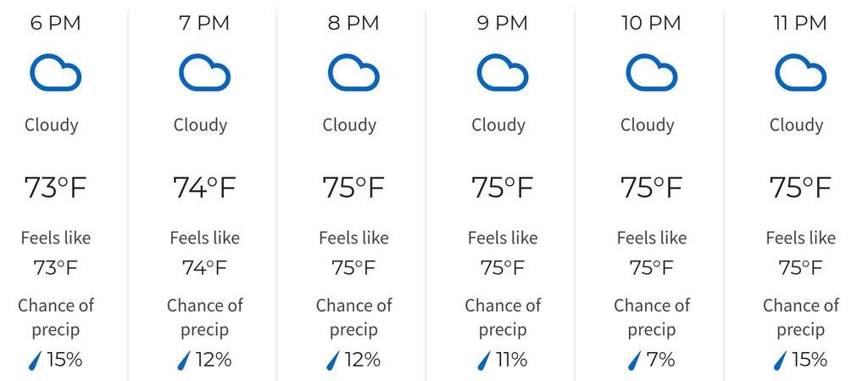Viewport: 868px width, 381px height.
Task: Click the raindrop icon under 11 PM
Action: [x=781, y=361]
